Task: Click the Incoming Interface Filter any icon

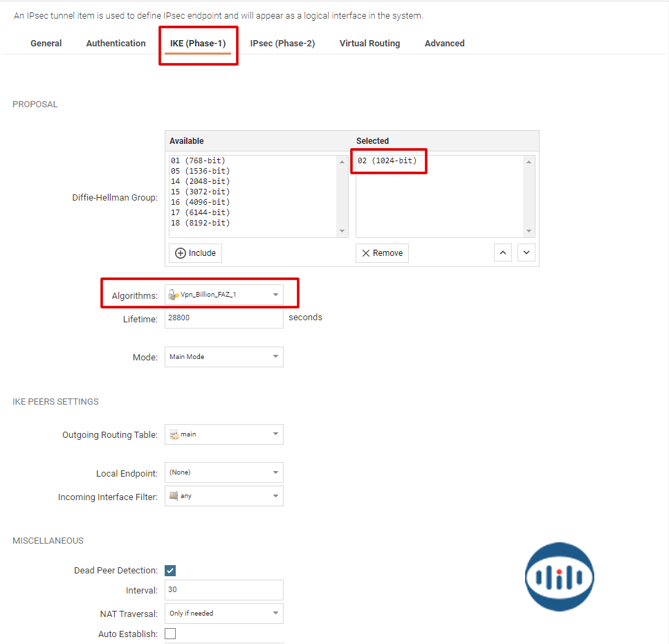Action: pos(174,496)
